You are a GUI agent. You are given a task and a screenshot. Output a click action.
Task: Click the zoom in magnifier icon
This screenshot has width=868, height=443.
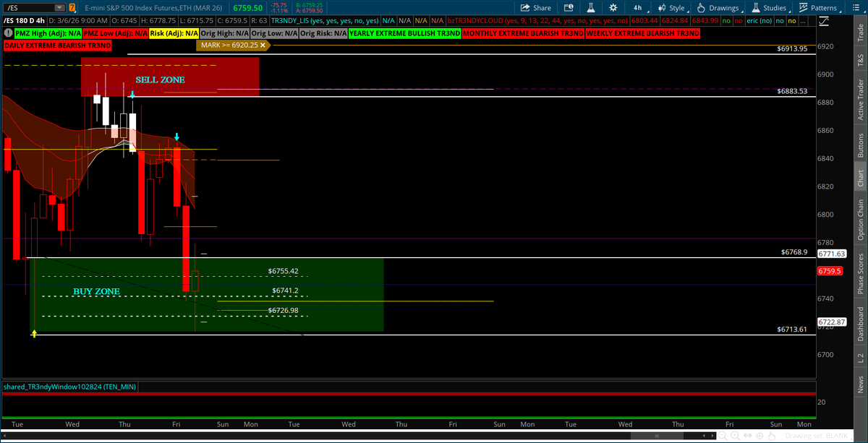735,436
